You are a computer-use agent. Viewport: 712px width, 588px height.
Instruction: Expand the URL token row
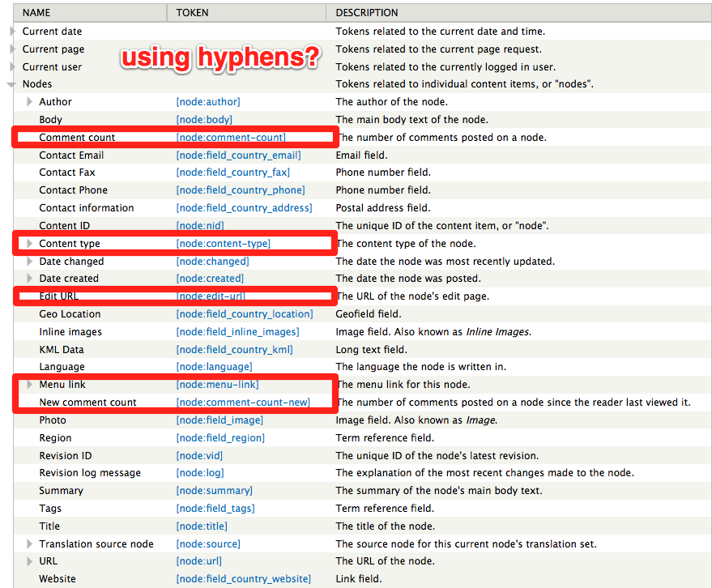[29, 561]
